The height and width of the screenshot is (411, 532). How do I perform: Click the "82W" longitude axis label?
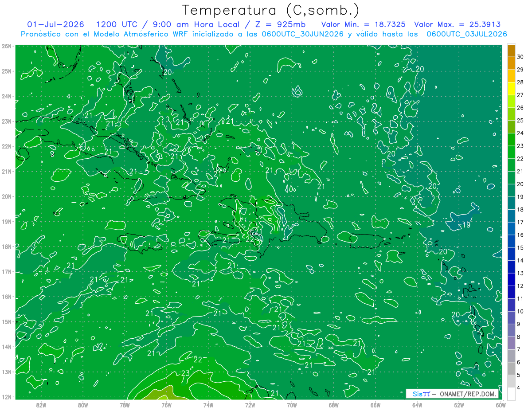[41, 405]
